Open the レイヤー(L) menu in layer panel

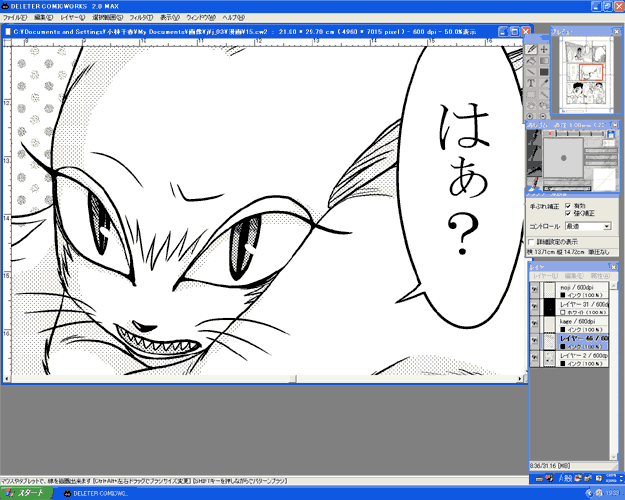coord(546,276)
